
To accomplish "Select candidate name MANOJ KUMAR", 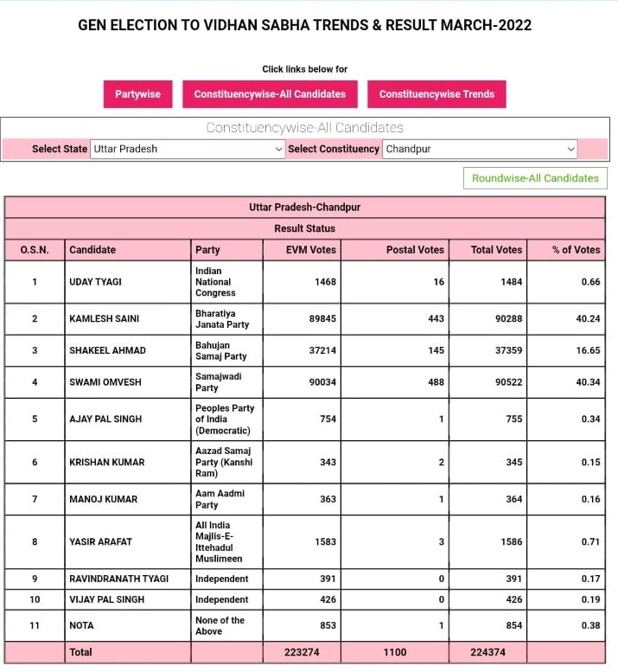I will [103, 499].
